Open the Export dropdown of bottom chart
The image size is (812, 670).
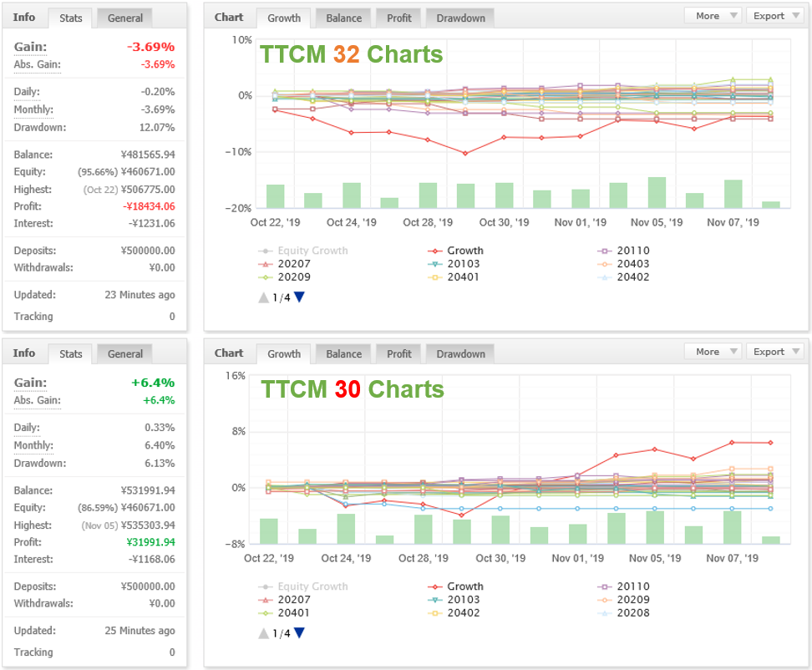coord(774,352)
